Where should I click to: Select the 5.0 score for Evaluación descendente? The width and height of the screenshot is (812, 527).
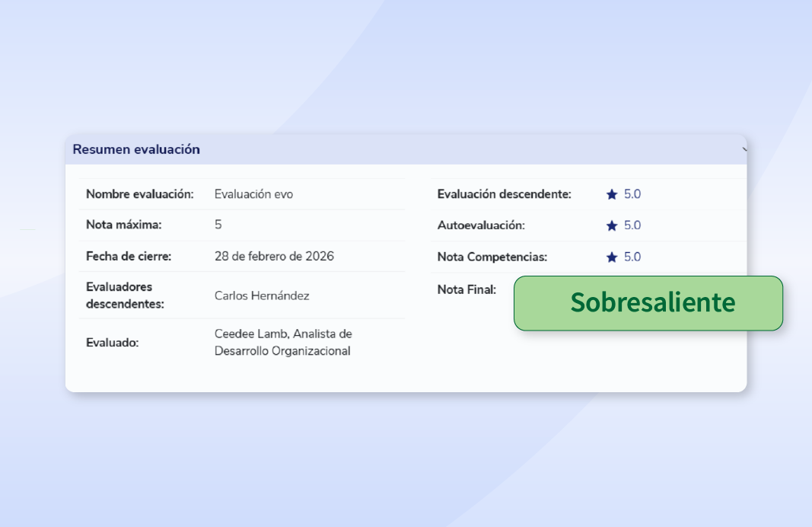coord(632,194)
